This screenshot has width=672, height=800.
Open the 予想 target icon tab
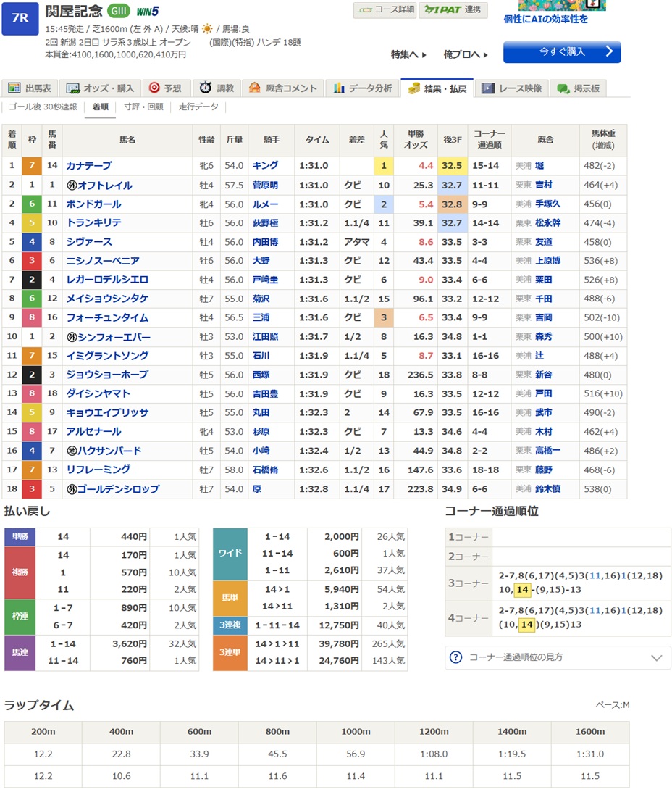pos(154,88)
